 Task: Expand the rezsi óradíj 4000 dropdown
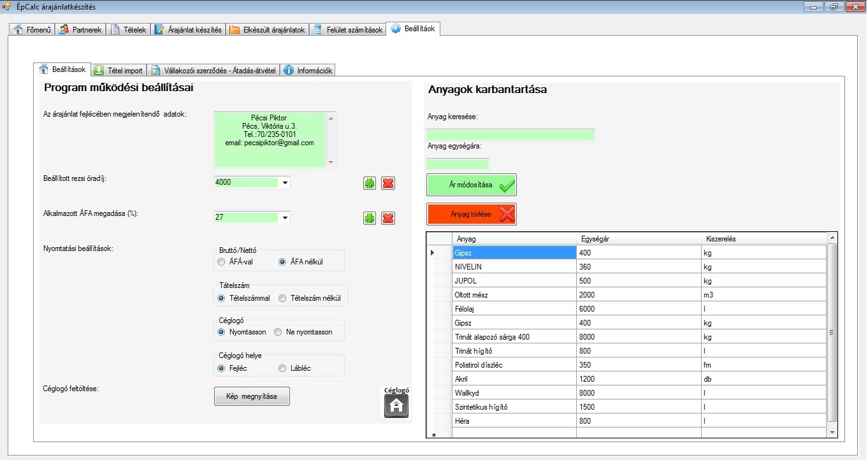285,183
